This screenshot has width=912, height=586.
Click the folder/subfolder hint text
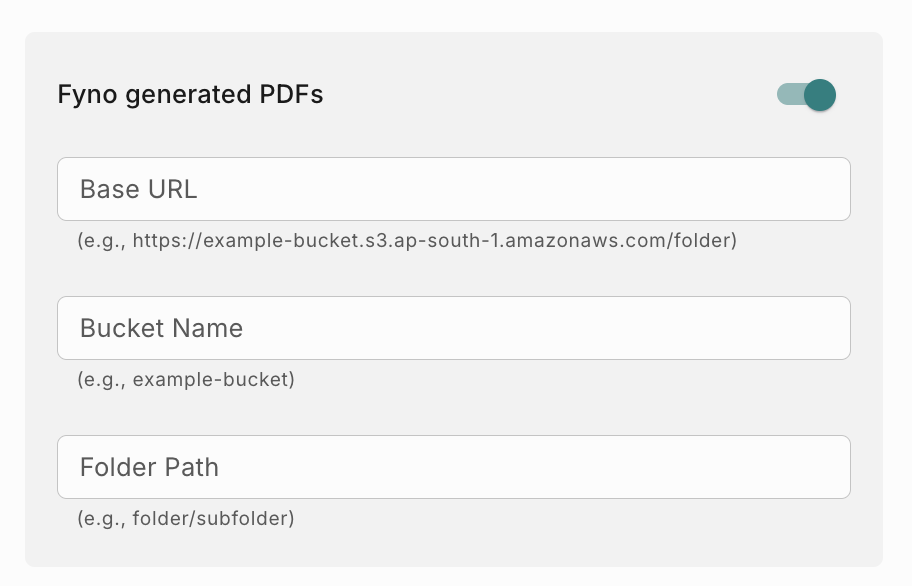186,519
